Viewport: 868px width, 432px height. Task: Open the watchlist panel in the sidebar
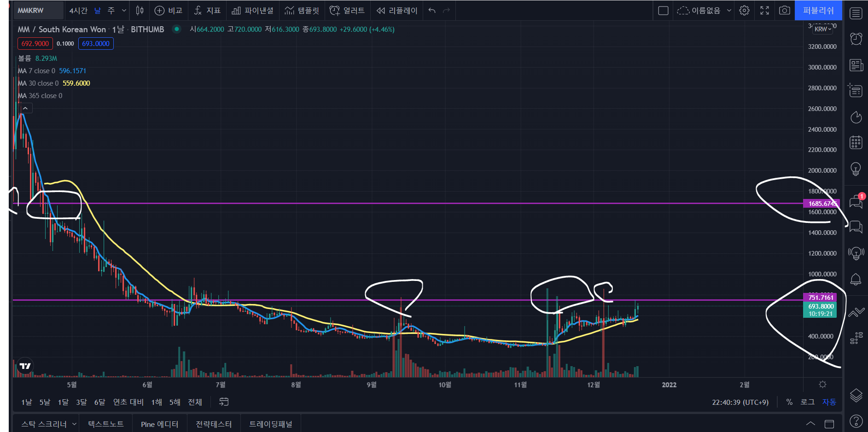coord(856,13)
